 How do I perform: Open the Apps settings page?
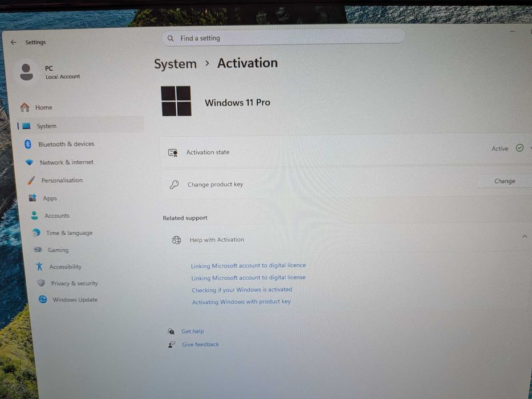click(50, 198)
